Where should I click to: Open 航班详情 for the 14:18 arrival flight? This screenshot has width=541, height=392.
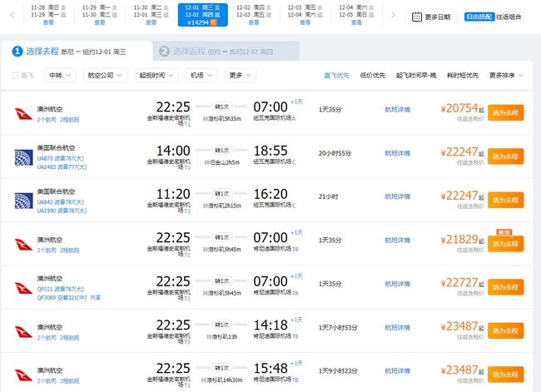coord(397,327)
